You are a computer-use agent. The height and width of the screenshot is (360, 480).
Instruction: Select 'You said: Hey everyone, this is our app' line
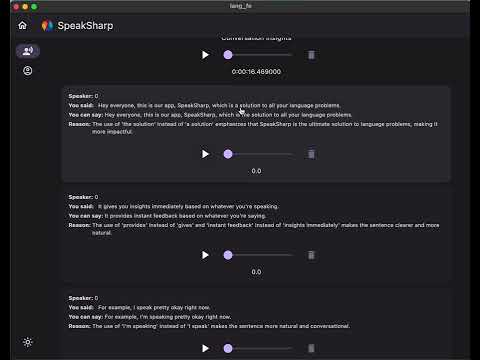[x=205, y=105]
